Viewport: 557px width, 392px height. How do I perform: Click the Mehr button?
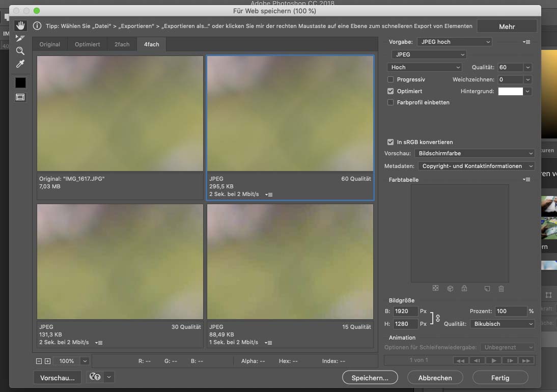coord(507,26)
